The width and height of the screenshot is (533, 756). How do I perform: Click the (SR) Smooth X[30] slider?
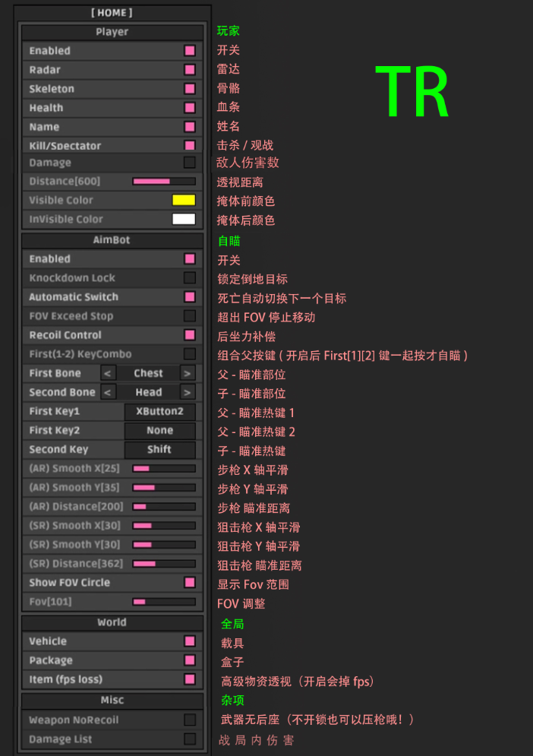(164, 526)
